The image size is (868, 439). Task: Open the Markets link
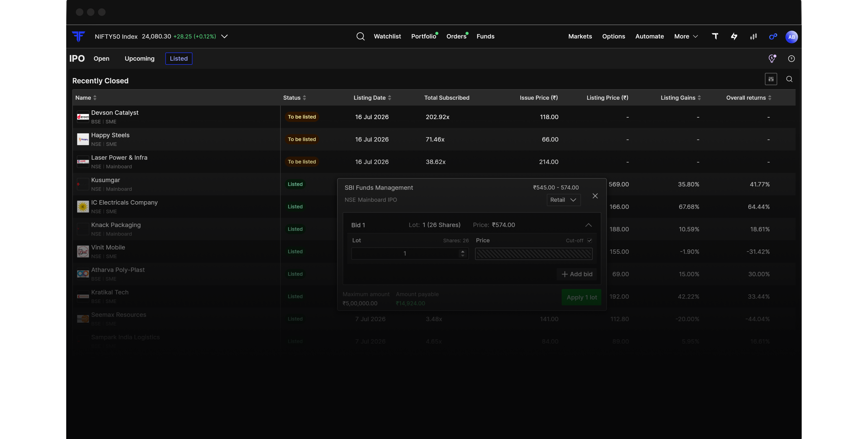point(580,36)
